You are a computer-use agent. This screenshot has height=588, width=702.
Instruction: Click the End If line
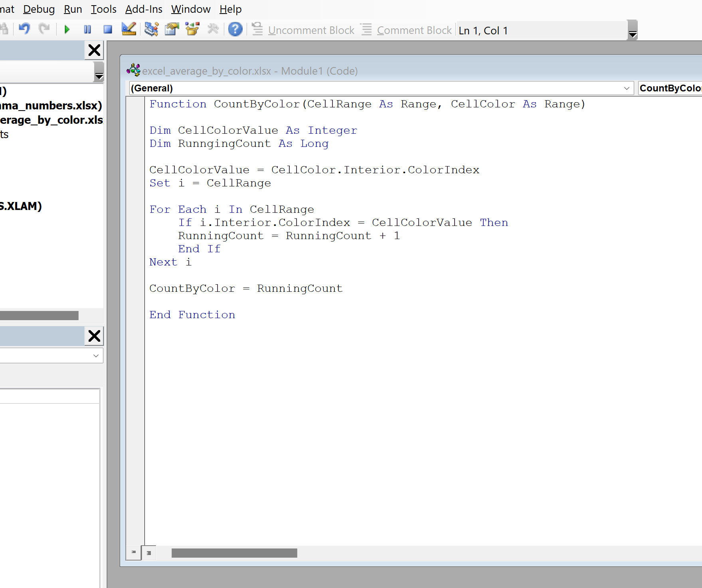click(199, 249)
